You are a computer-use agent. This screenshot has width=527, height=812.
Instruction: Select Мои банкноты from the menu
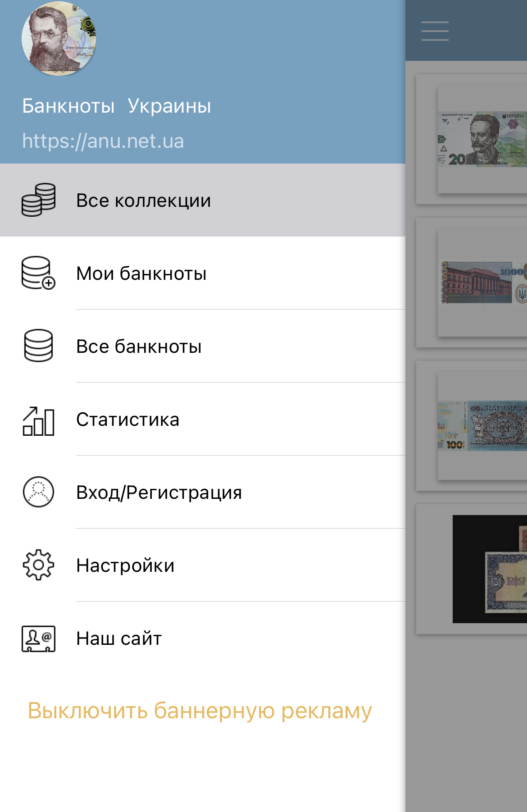141,274
